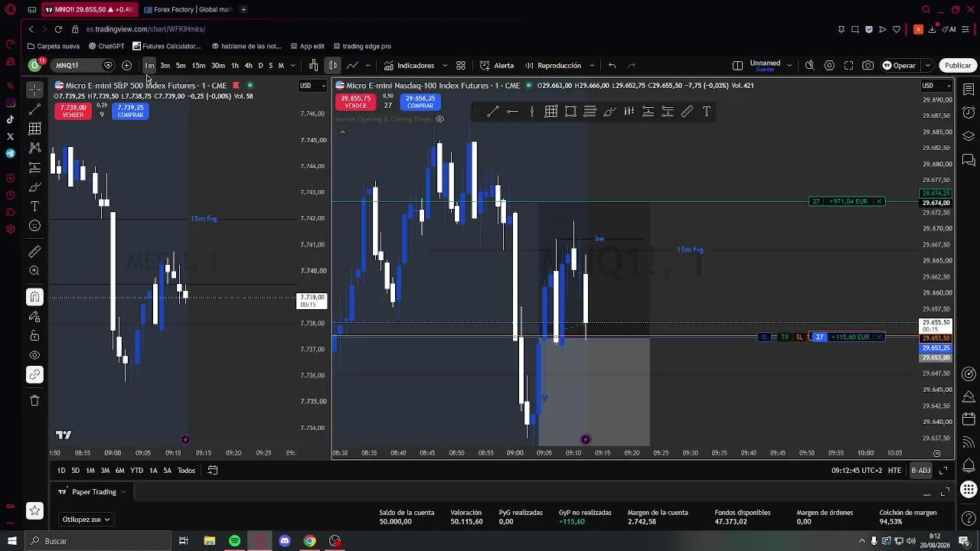
Task: Select ruler in floating drawing toolbar
Action: pos(687,112)
